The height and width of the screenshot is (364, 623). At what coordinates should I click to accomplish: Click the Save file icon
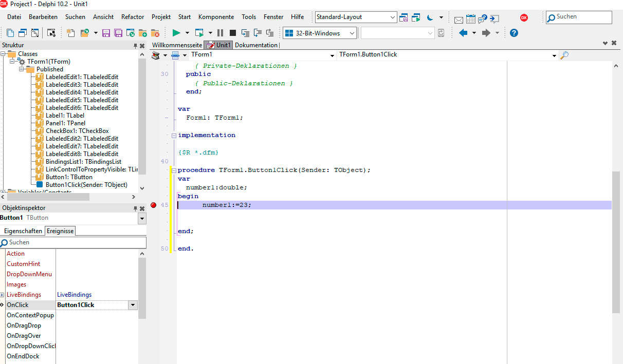(x=106, y=33)
